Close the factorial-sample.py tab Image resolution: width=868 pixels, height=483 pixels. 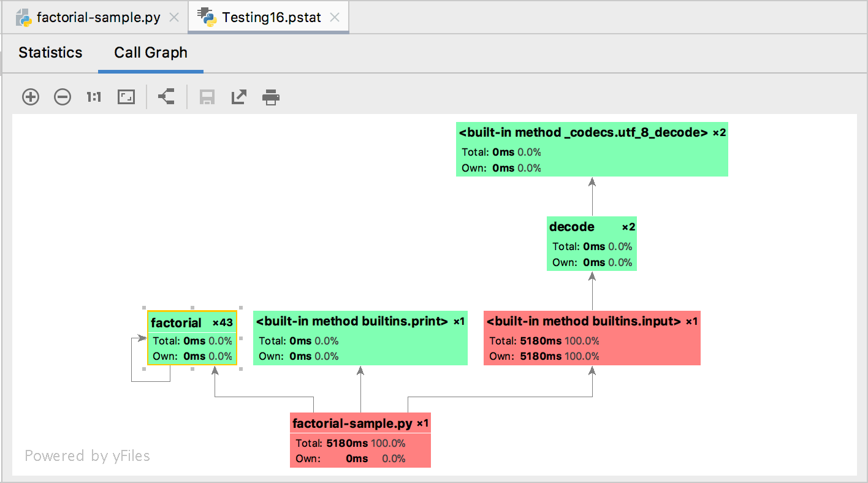(x=173, y=17)
